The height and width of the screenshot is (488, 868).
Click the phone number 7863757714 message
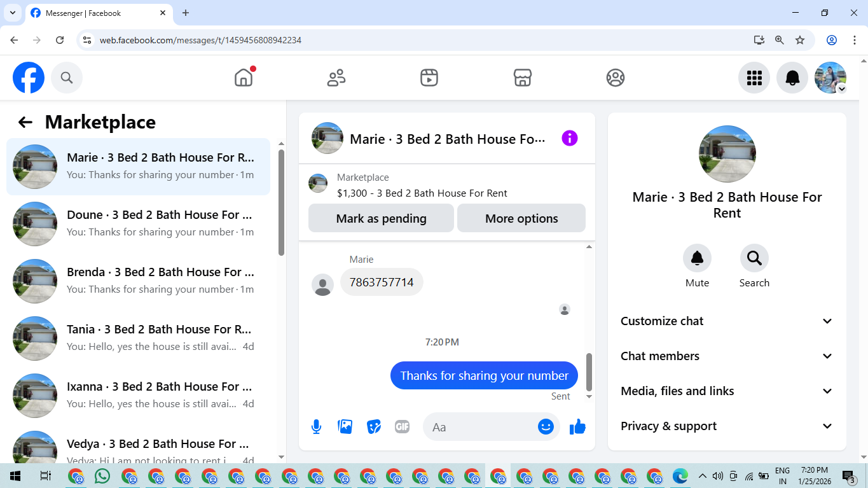[382, 282]
